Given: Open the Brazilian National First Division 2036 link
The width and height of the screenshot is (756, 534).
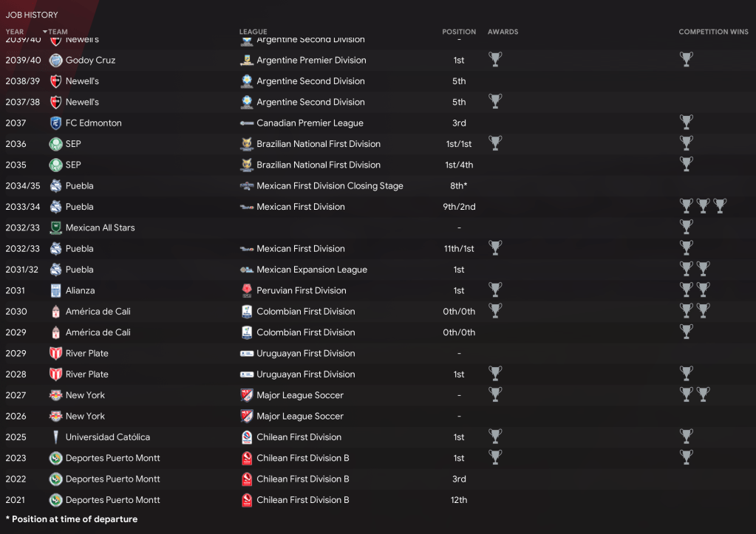Looking at the screenshot, I should [319, 144].
